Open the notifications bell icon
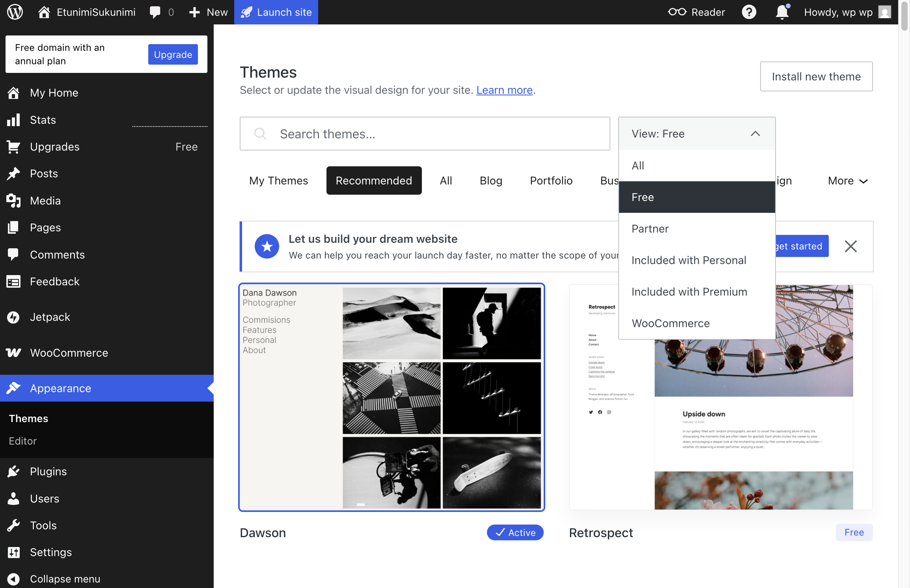 tap(782, 12)
